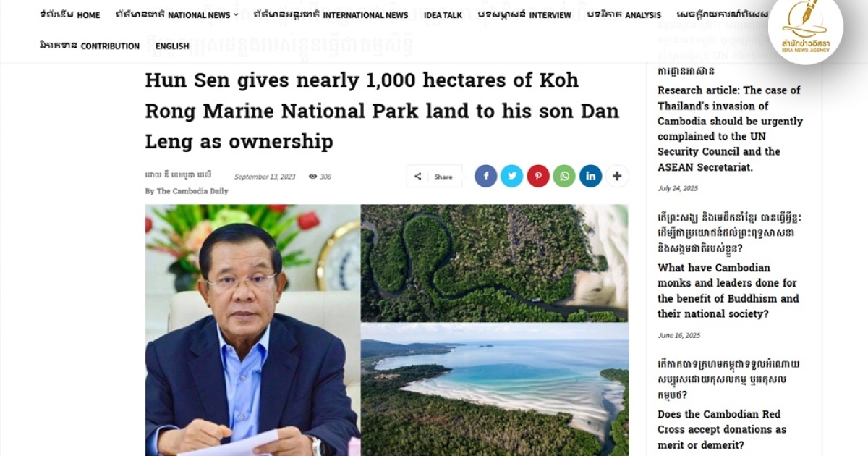868x456 pixels.
Task: Read the Cambodian Red Cross donations article
Action: (721, 429)
